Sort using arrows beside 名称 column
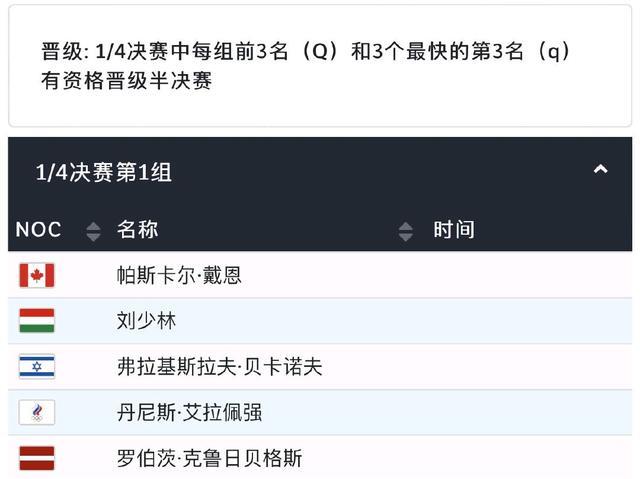This screenshot has height=479, width=640. click(405, 231)
